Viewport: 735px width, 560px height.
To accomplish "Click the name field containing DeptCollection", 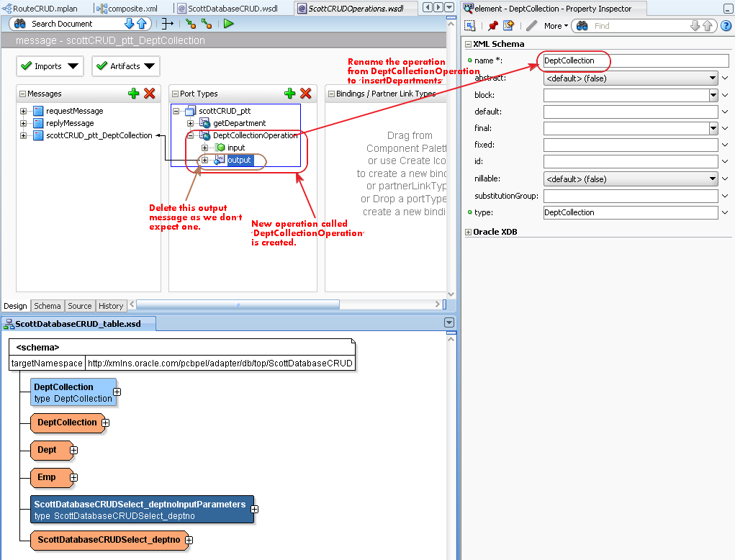I will click(x=636, y=60).
